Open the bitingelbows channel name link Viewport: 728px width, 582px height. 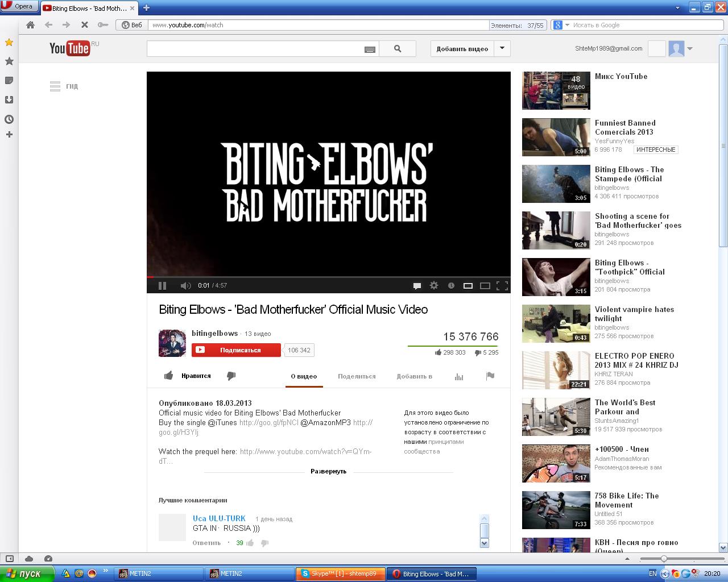click(x=214, y=333)
